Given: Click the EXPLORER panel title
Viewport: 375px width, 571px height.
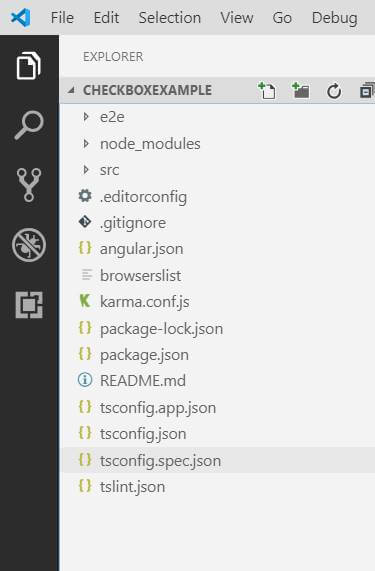Looking at the screenshot, I should 113,57.
